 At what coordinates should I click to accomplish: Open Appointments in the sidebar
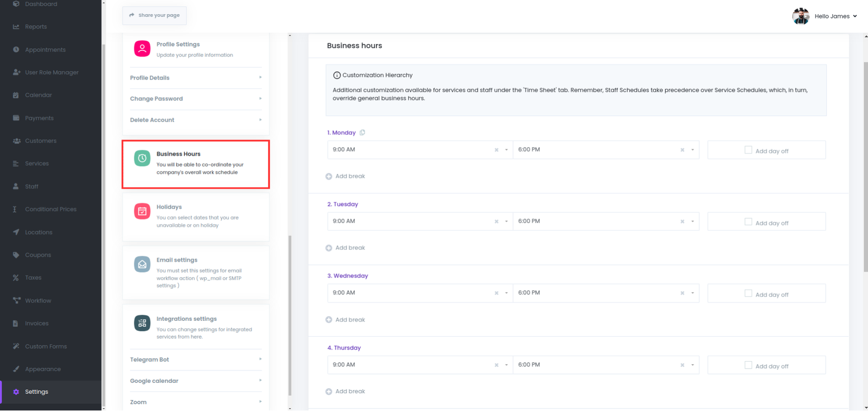click(x=45, y=49)
